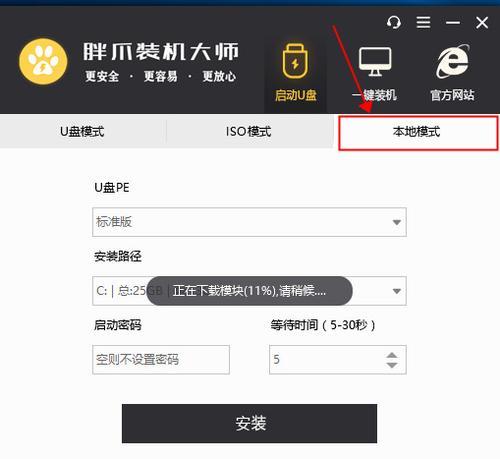
Task: Expand the 安装路径 drive dropdown arrow
Action: coord(397,291)
